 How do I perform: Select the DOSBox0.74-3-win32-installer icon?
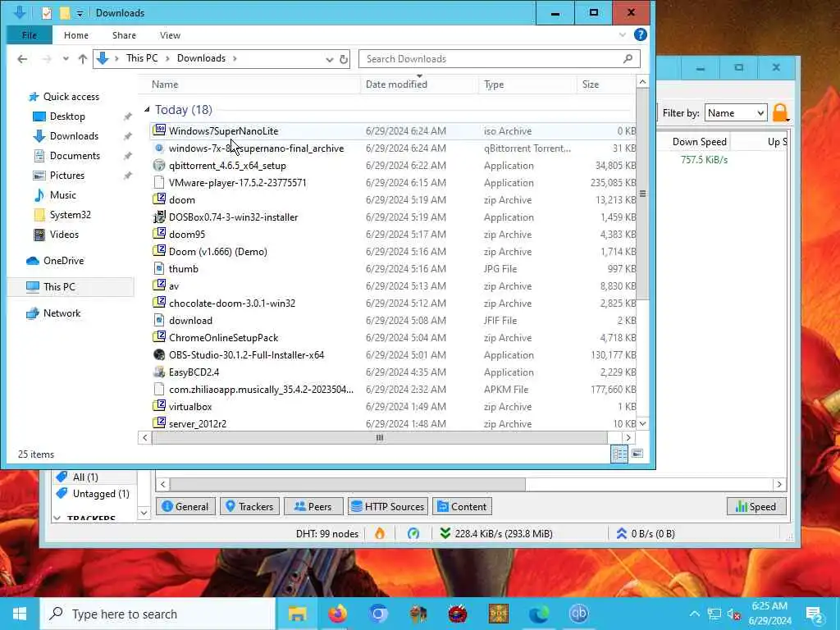[x=159, y=217]
